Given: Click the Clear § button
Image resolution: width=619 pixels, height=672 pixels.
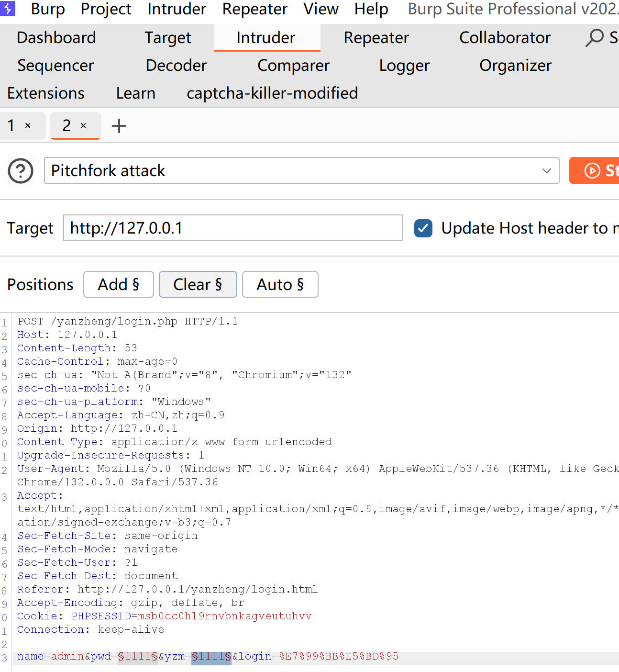Looking at the screenshot, I should point(198,284).
